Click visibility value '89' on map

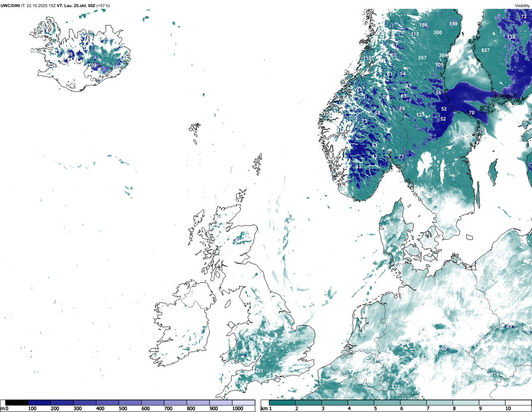(x=402, y=109)
